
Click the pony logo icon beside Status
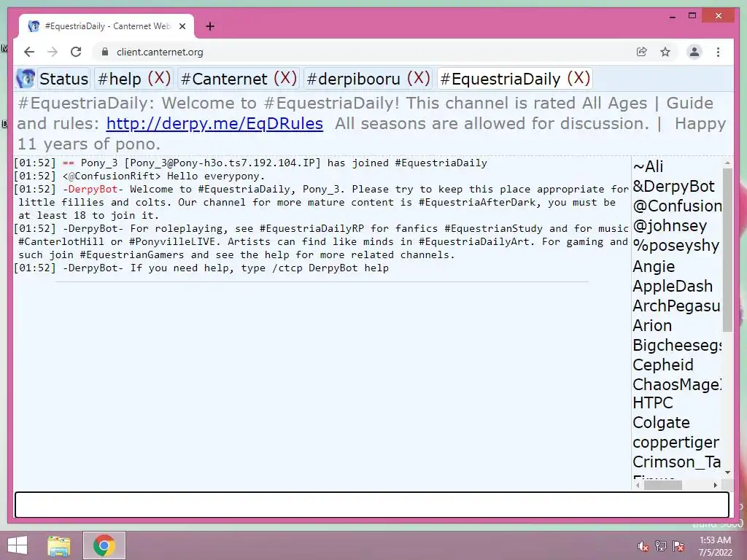coord(26,79)
